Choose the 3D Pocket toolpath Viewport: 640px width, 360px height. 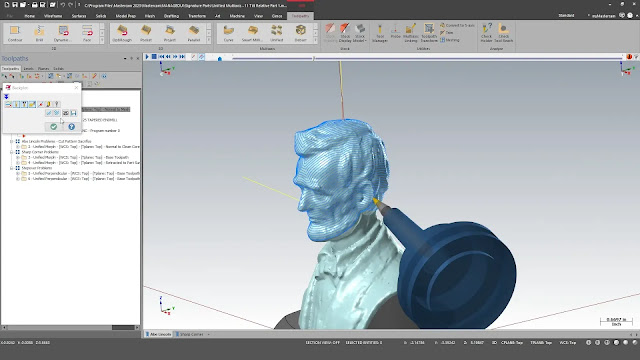click(x=146, y=33)
